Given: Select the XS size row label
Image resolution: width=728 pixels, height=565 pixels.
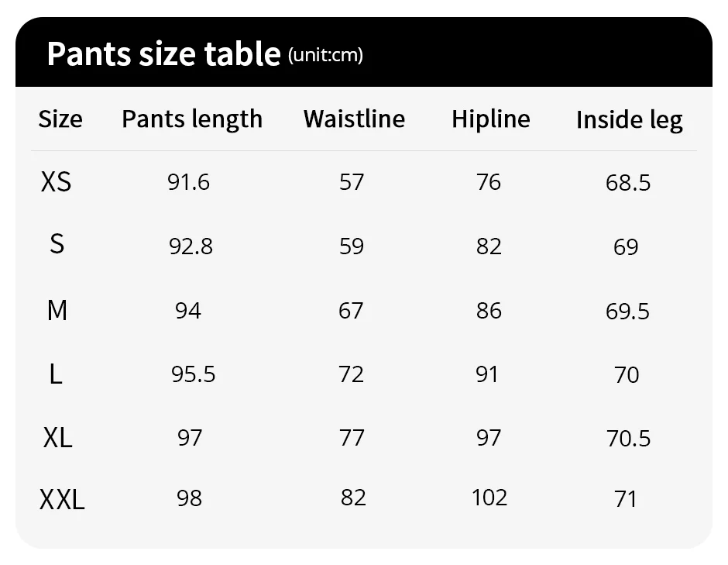Looking at the screenshot, I should 57,181.
